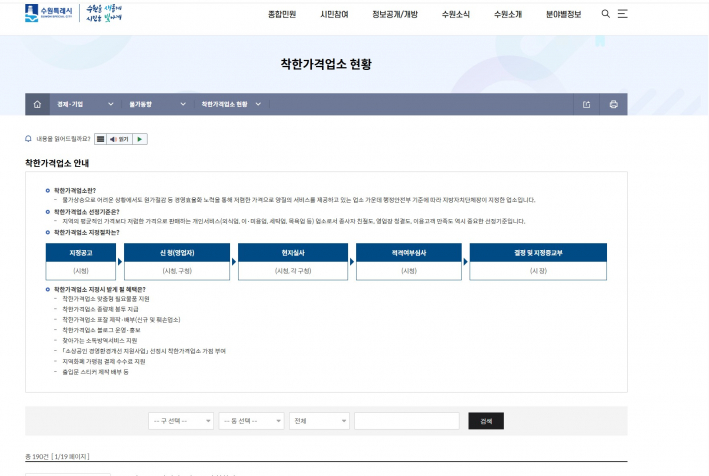Screen dimensions: 709x476
Task: Click the 지역화폐 가맹점 결제 수수료 지원 line
Action: click(x=104, y=362)
